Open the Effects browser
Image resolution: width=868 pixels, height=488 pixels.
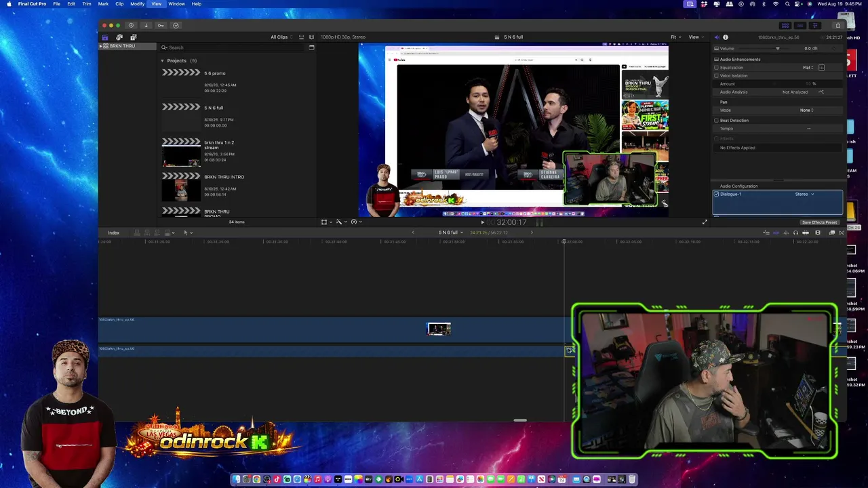tap(832, 233)
